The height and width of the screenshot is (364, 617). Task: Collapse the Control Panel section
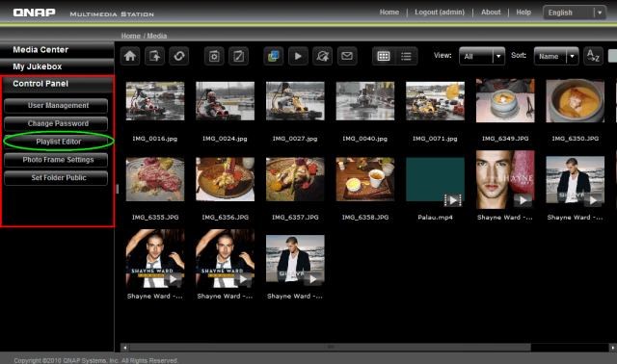58,84
